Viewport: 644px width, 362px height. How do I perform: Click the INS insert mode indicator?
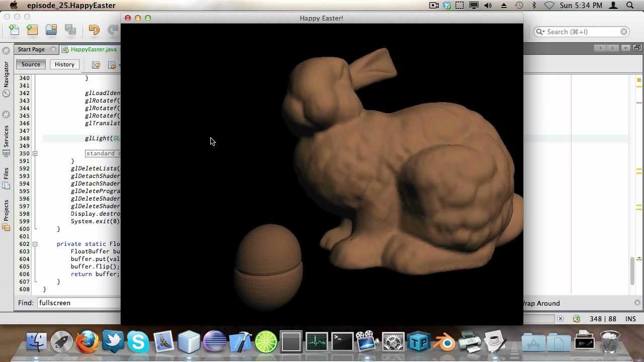tap(630, 319)
